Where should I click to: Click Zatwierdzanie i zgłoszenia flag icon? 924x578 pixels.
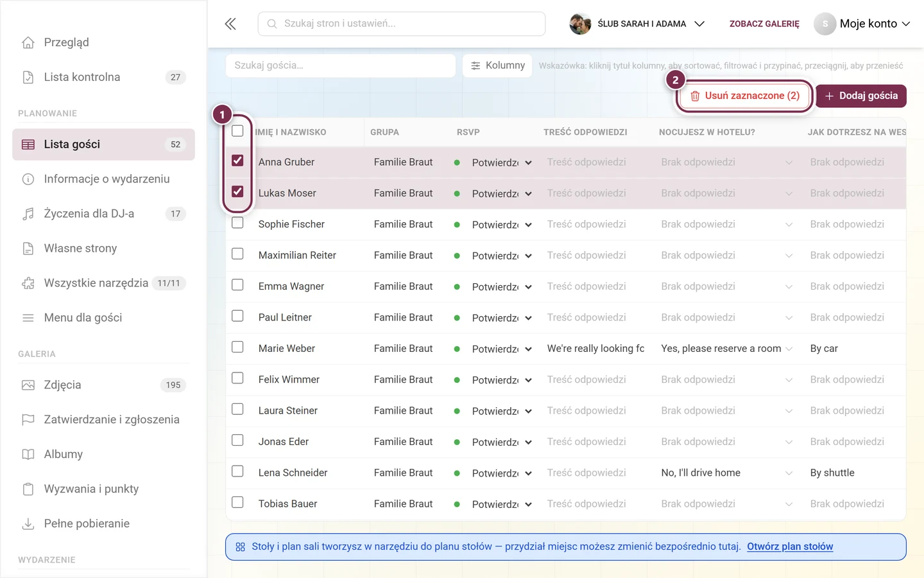pyautogui.click(x=28, y=420)
